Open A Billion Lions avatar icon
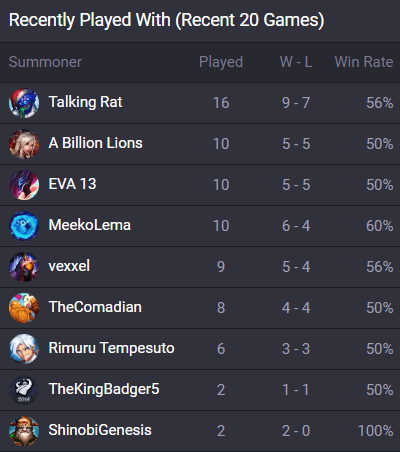 [x=24, y=144]
